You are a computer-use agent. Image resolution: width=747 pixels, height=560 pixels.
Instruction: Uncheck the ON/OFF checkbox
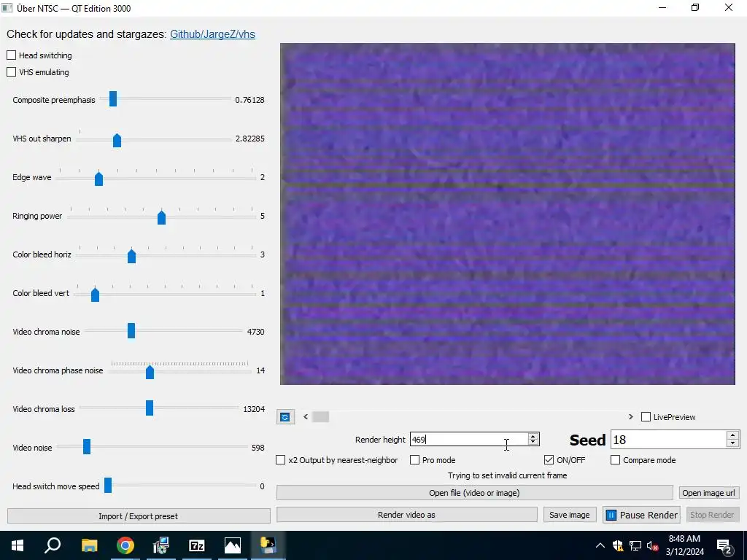(x=549, y=460)
